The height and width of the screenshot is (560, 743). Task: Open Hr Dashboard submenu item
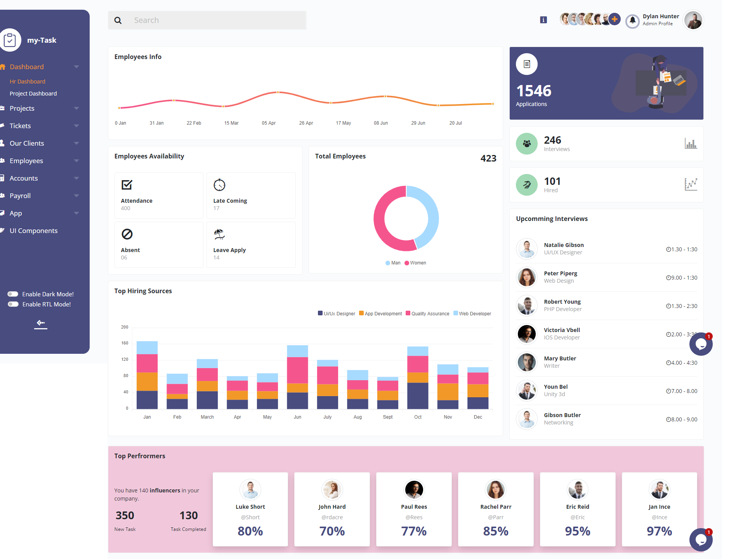click(28, 82)
